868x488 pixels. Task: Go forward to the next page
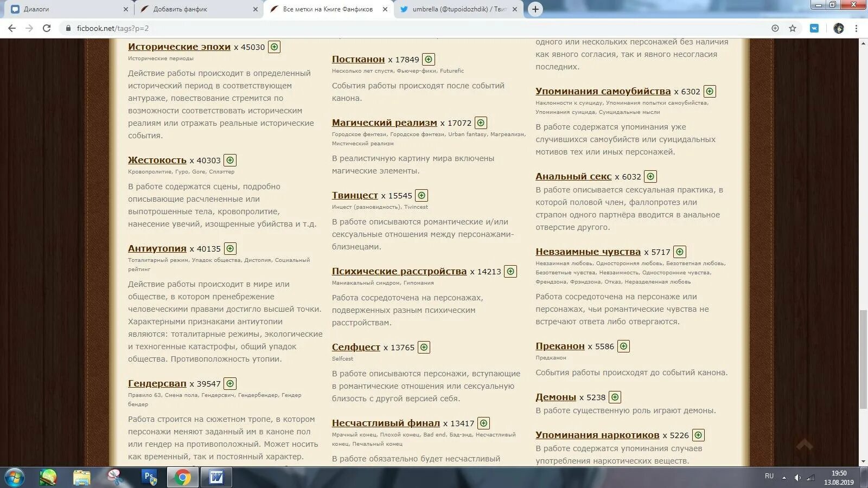coord(29,28)
